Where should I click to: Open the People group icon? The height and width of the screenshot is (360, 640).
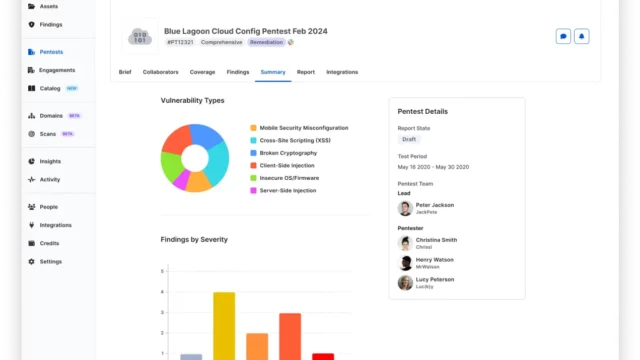(31, 207)
